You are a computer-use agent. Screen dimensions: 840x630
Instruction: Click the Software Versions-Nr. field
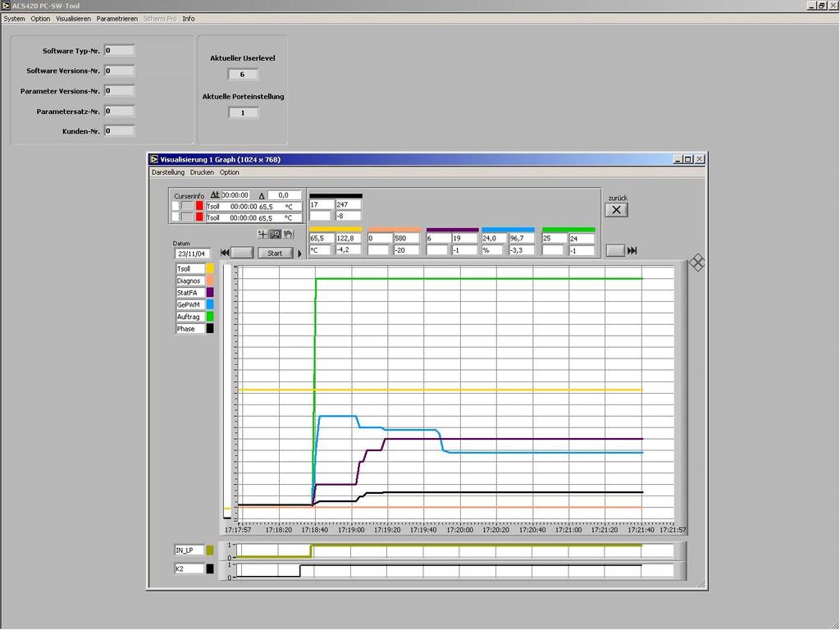pyautogui.click(x=119, y=71)
